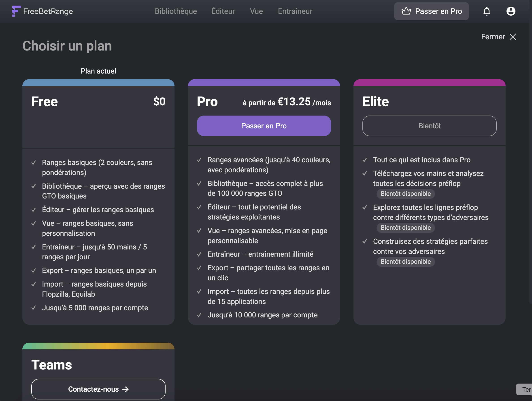Open the user account profile icon
Image resolution: width=532 pixels, height=401 pixels.
click(511, 11)
